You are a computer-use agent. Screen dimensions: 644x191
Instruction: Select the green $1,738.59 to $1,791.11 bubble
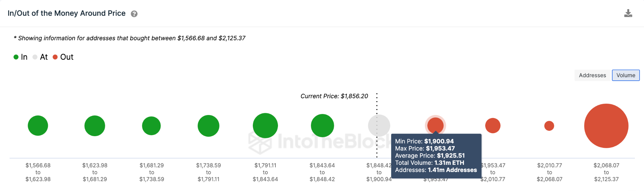coord(208,126)
